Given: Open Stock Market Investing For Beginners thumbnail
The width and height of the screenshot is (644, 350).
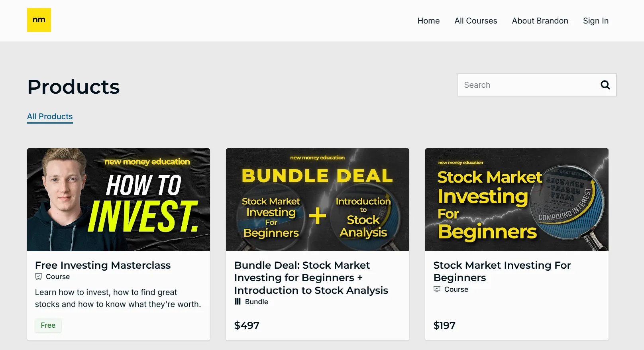Looking at the screenshot, I should 516,200.
